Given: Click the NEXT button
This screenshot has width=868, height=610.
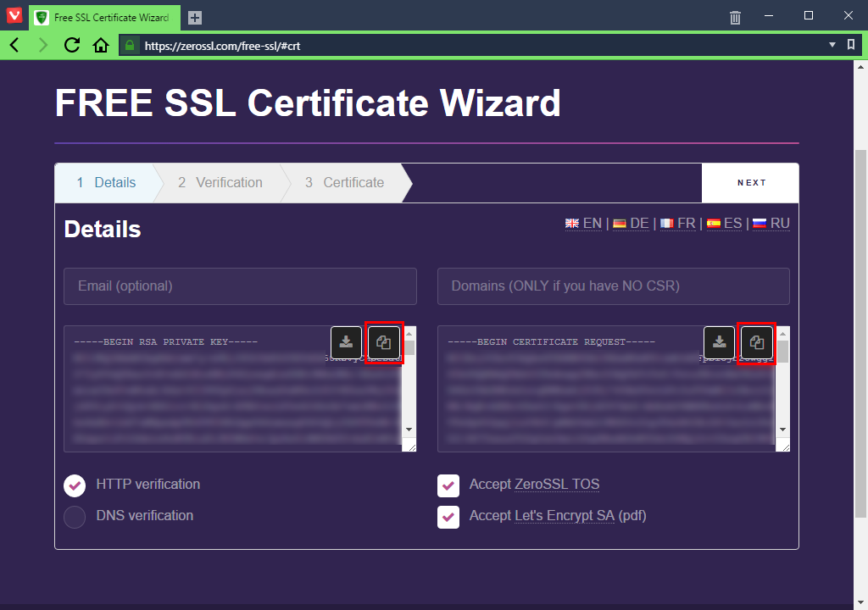Looking at the screenshot, I should click(x=750, y=183).
